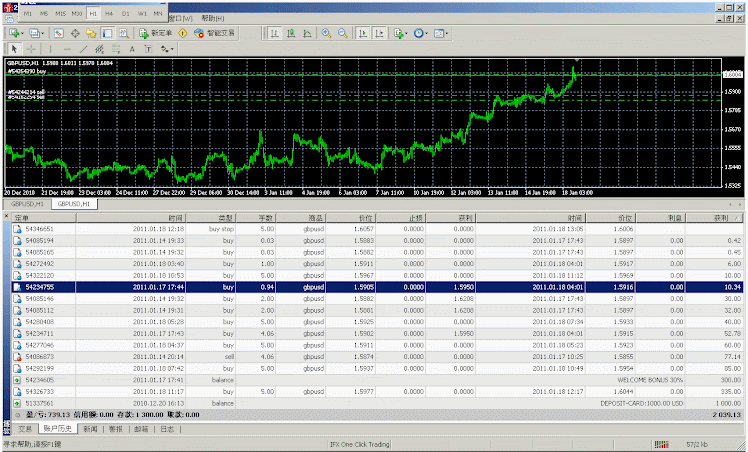The height and width of the screenshot is (452, 748).
Task: Switch timeframe to MN
Action: pyautogui.click(x=158, y=13)
